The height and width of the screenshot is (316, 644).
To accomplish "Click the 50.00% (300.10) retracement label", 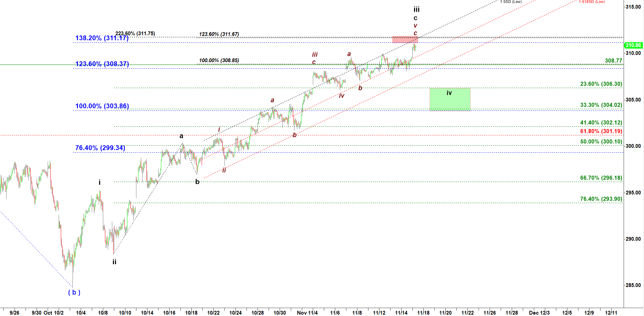I will (x=601, y=142).
